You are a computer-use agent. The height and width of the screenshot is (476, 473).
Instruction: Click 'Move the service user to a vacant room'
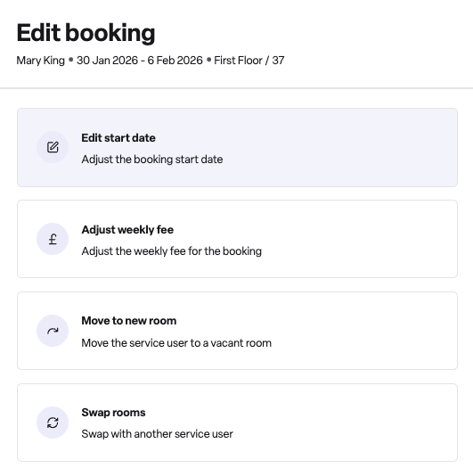coord(176,342)
